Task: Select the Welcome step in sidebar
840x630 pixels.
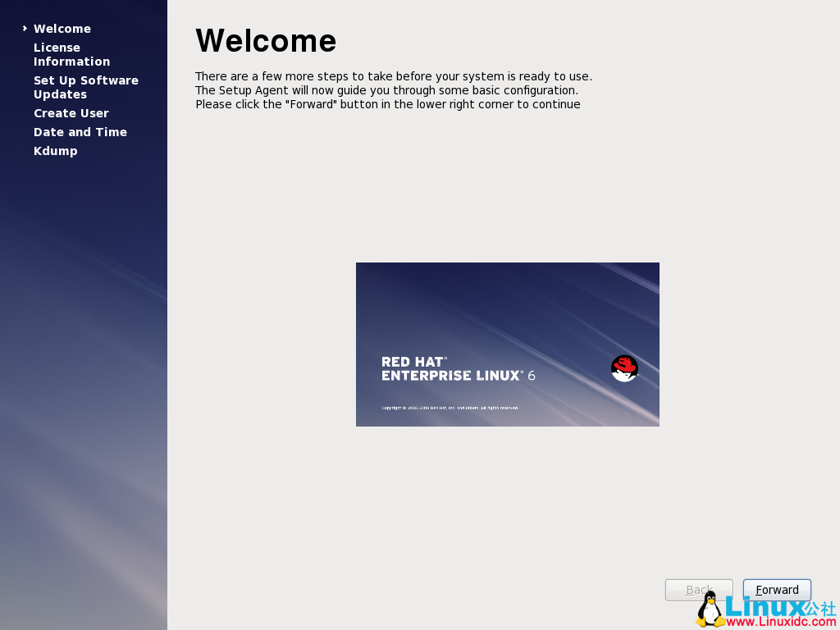Action: (x=62, y=28)
